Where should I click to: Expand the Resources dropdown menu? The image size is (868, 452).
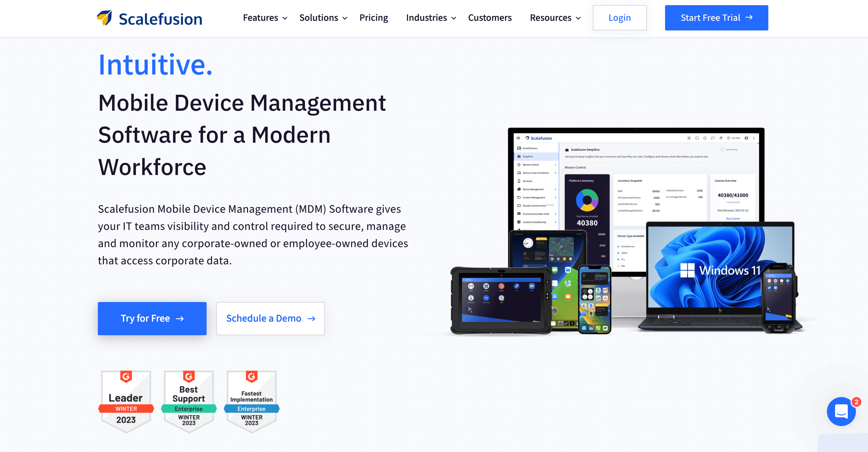555,18
